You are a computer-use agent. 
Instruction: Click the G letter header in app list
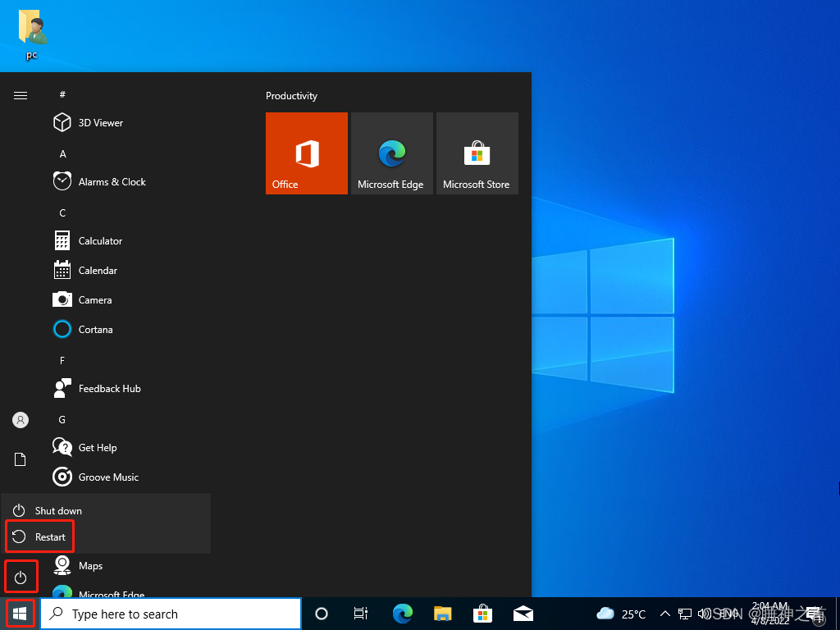62,419
